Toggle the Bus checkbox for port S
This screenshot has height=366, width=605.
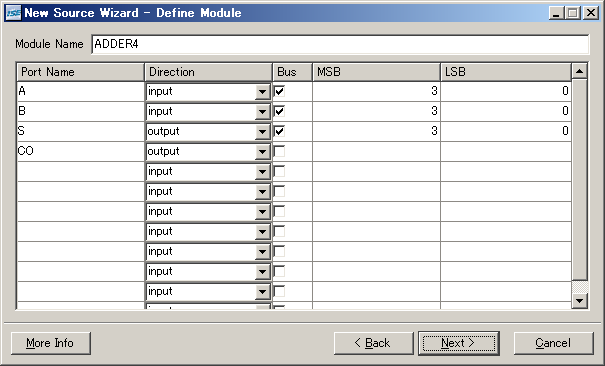pyautogui.click(x=279, y=132)
